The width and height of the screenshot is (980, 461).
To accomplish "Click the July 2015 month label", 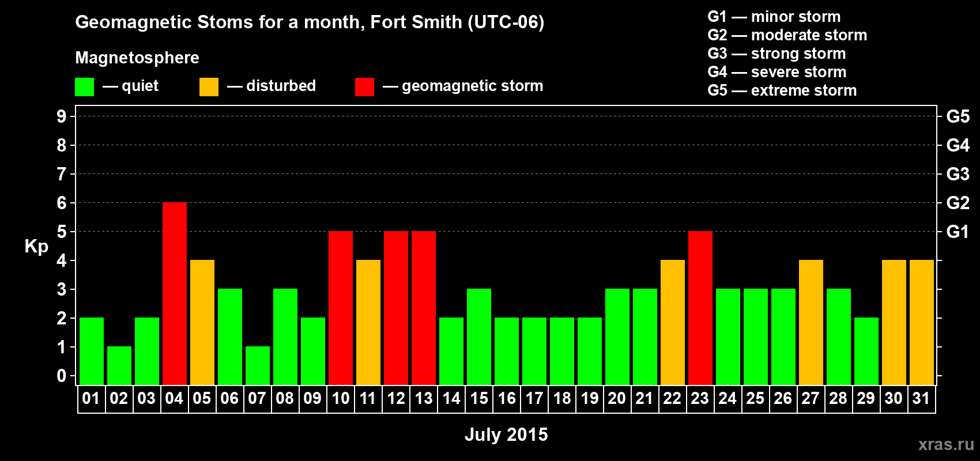I will tap(506, 434).
